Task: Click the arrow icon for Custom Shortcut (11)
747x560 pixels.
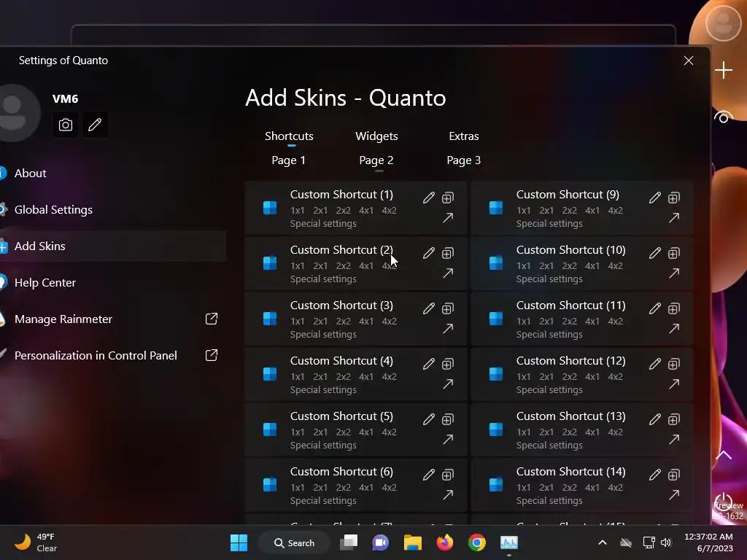Action: coord(674,329)
